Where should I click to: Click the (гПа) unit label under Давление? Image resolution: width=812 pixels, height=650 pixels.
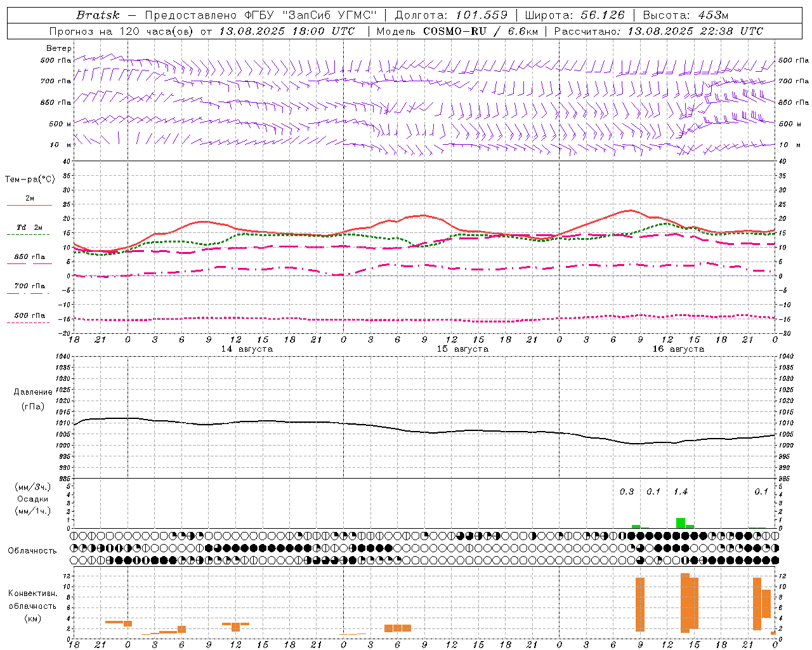click(33, 407)
